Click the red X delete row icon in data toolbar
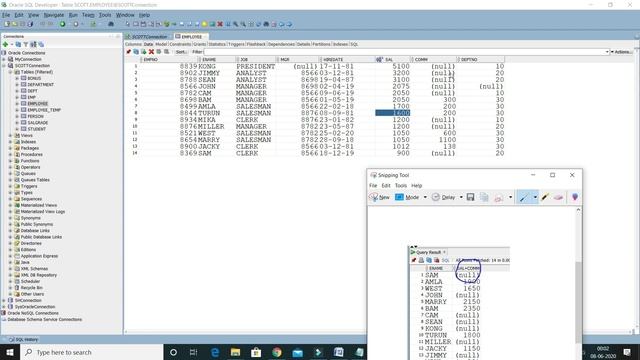The width and height of the screenshot is (640, 360). coord(151,52)
